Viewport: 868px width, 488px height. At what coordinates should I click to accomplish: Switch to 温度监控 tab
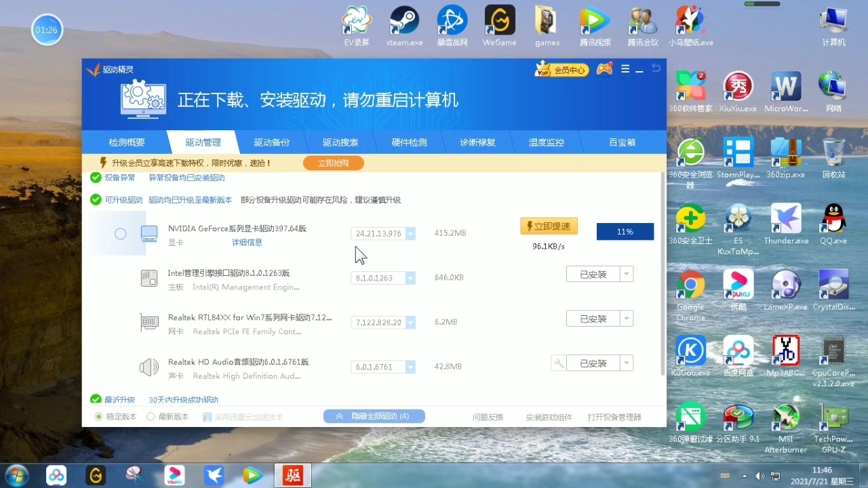point(546,142)
